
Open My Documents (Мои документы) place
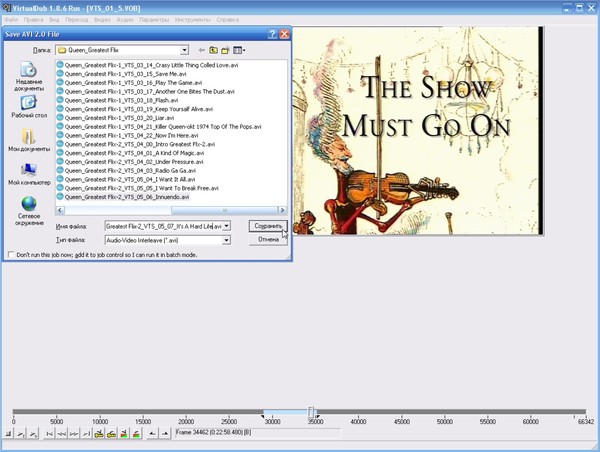pos(29,140)
